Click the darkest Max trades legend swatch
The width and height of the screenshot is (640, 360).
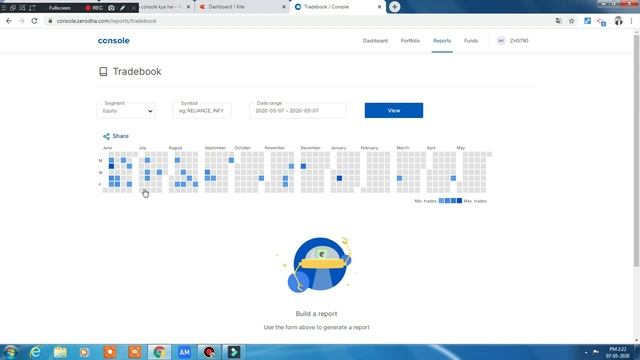coord(459,201)
